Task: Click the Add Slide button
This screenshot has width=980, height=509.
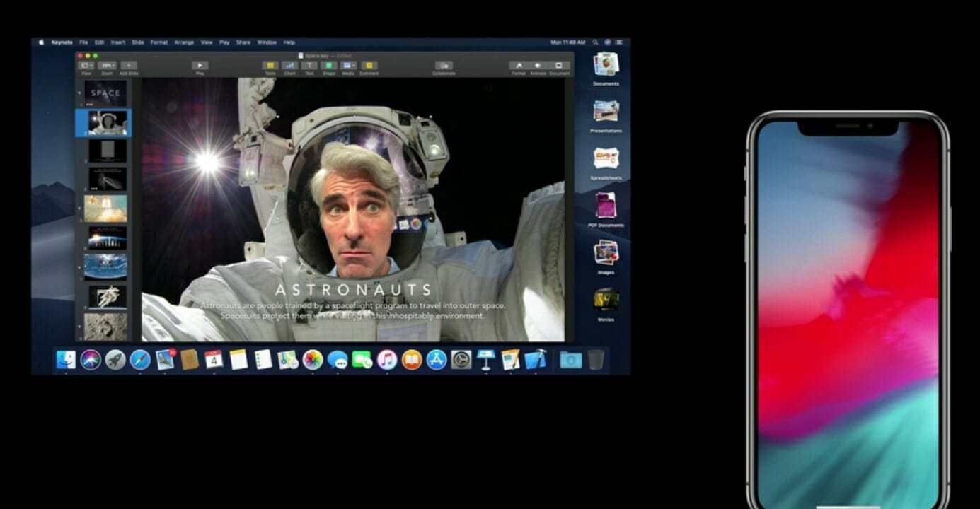Action: pyautogui.click(x=129, y=66)
